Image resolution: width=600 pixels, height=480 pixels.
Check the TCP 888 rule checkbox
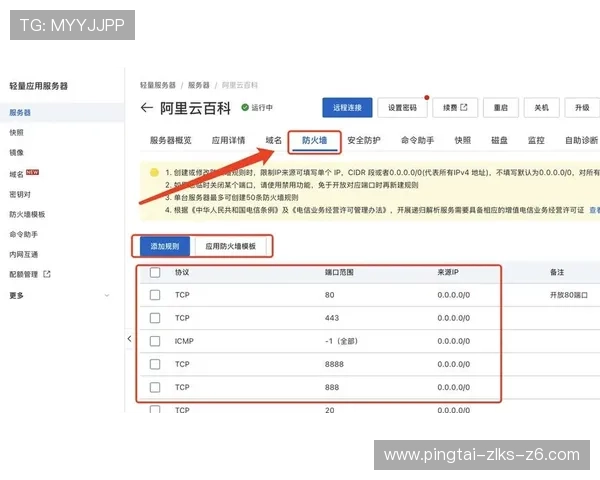pyautogui.click(x=155, y=387)
